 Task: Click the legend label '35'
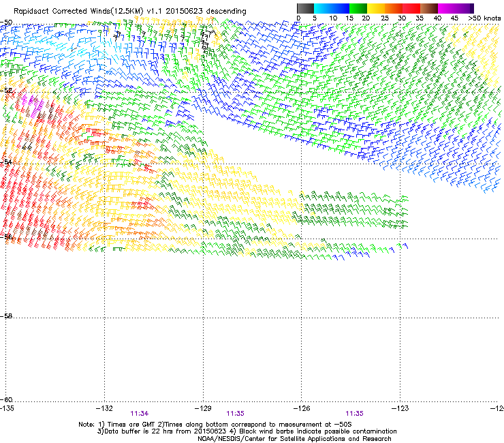[x=420, y=18]
